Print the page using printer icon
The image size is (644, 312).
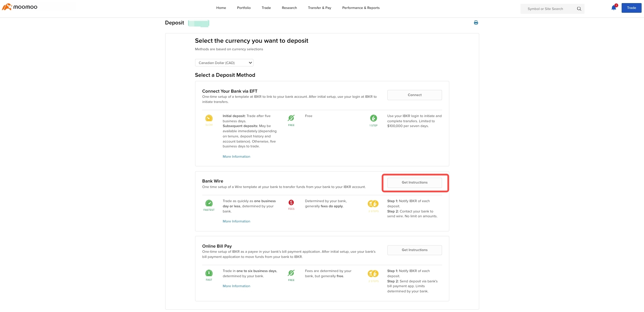coord(476,23)
